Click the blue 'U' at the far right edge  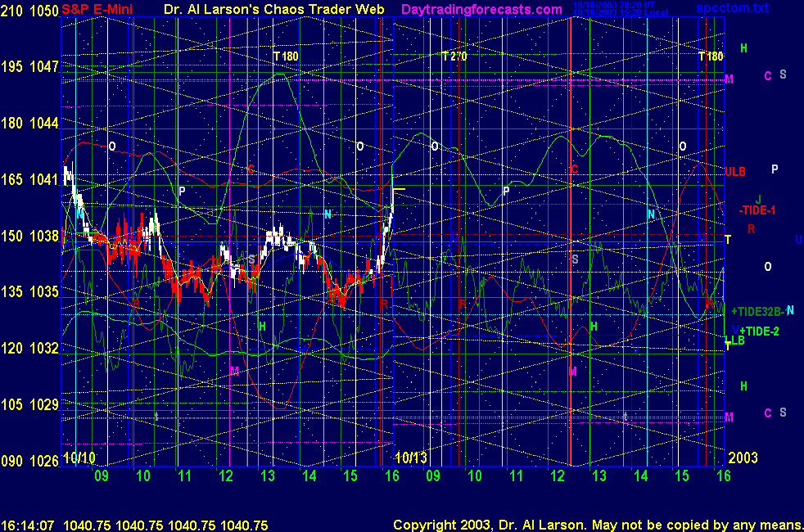(x=798, y=239)
